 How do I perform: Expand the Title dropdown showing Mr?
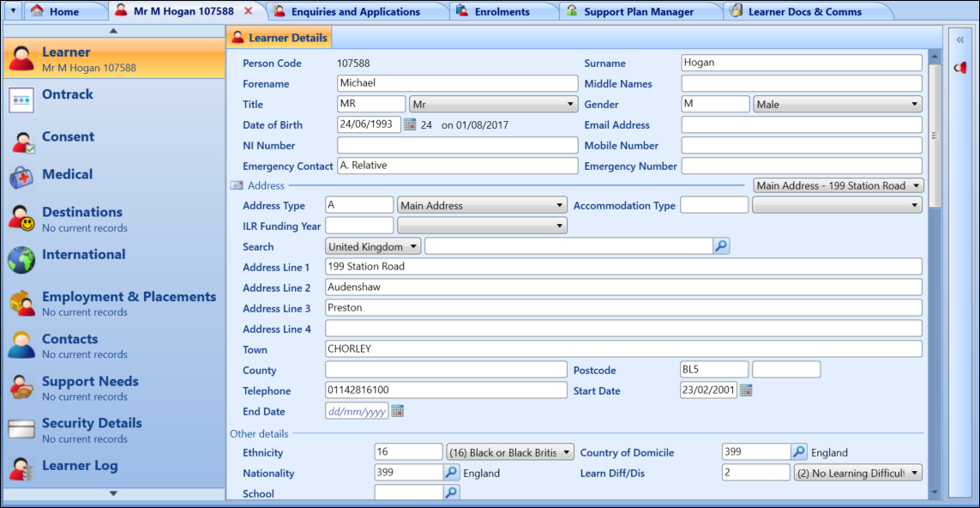pyautogui.click(x=493, y=105)
